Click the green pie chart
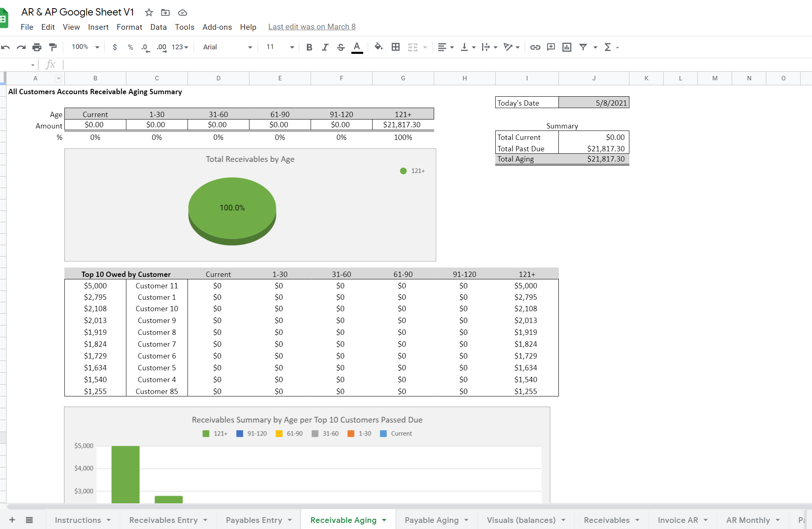 click(232, 211)
